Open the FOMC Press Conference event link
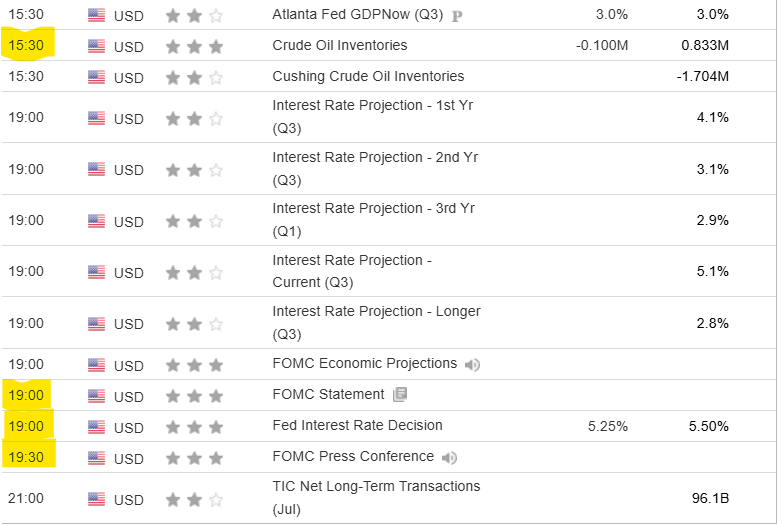 tap(353, 456)
